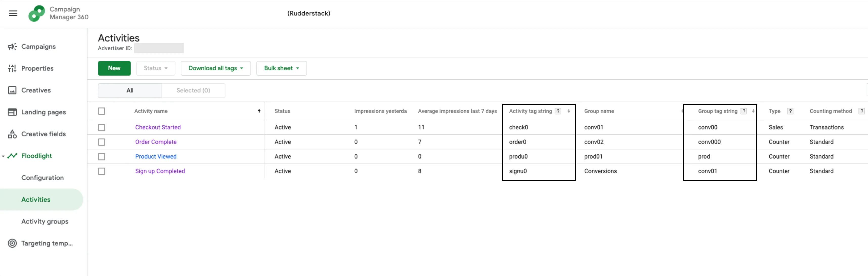Check the Order Complete row checkbox
Image resolution: width=868 pixels, height=276 pixels.
point(101,142)
